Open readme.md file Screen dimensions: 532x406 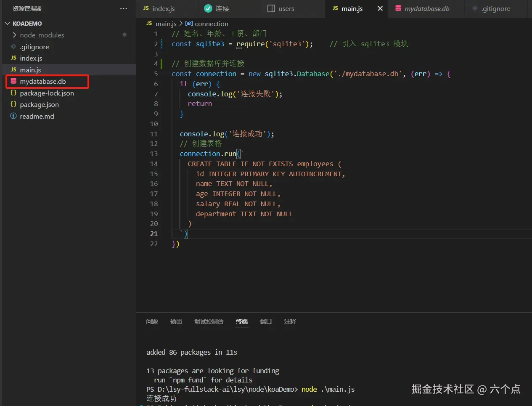coord(37,116)
